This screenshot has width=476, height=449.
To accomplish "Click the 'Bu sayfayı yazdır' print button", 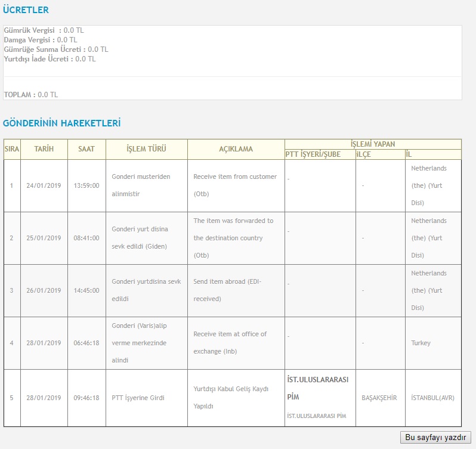I will [x=435, y=437].
